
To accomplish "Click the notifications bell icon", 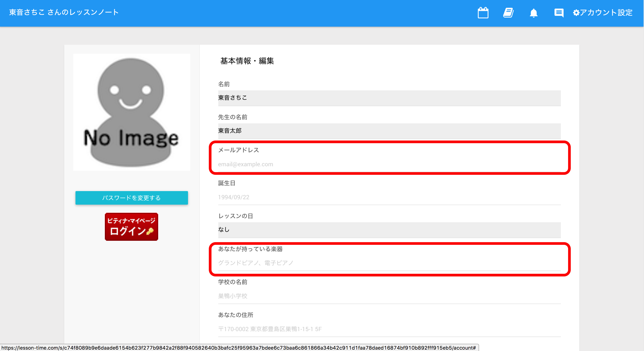I will (x=534, y=13).
